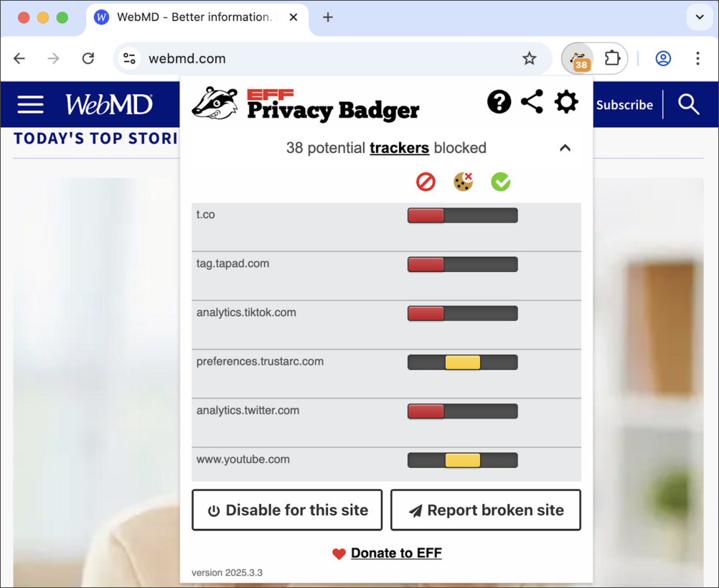Open Chrome's extensions puzzle-piece menu
This screenshot has height=588, width=719.
tap(612, 58)
